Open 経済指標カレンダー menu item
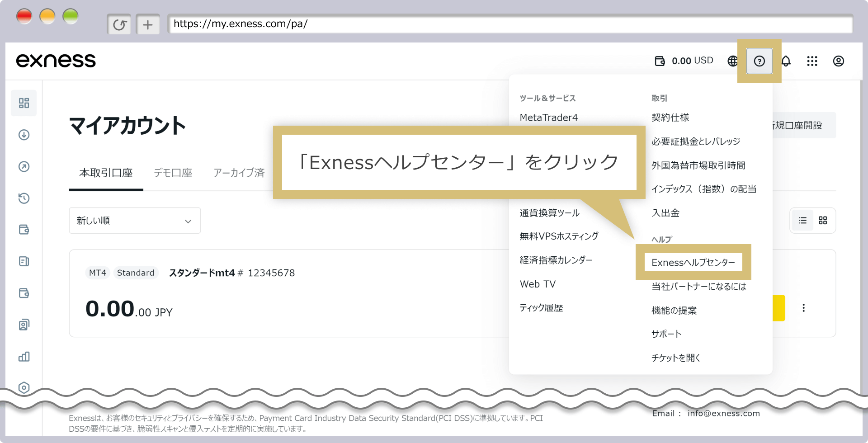868x443 pixels. [x=556, y=260]
